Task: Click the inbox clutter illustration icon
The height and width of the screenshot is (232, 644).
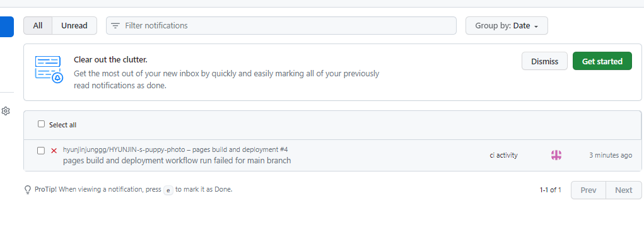Action: pos(49,69)
